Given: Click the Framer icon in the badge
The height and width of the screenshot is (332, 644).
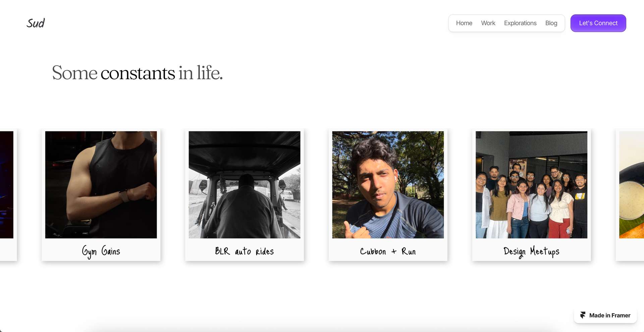Looking at the screenshot, I should 584,315.
